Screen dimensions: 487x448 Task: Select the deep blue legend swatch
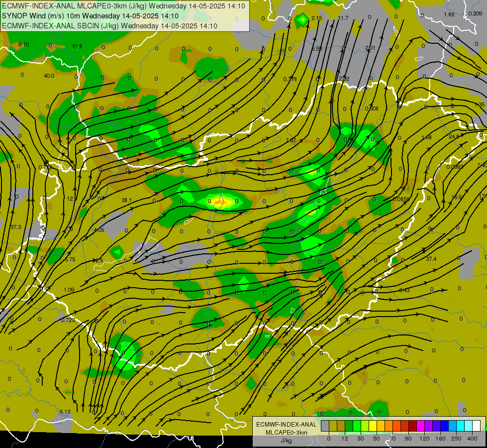pos(445,426)
